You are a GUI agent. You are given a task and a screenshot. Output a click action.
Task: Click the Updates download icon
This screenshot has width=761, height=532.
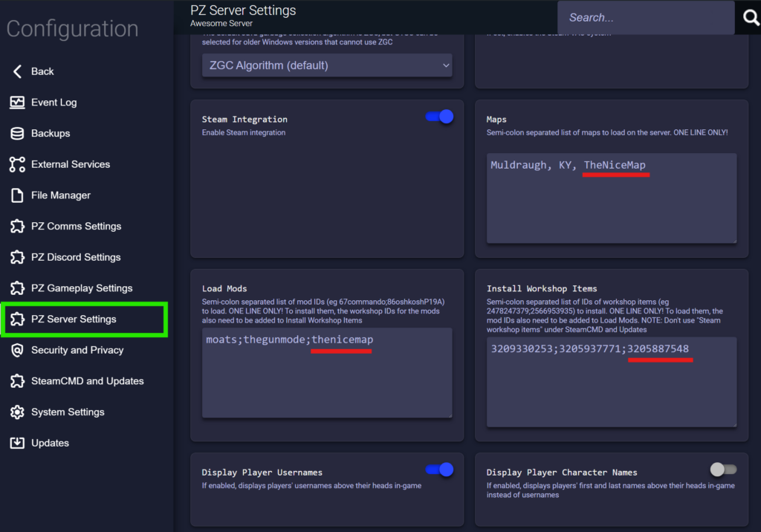pyautogui.click(x=17, y=443)
